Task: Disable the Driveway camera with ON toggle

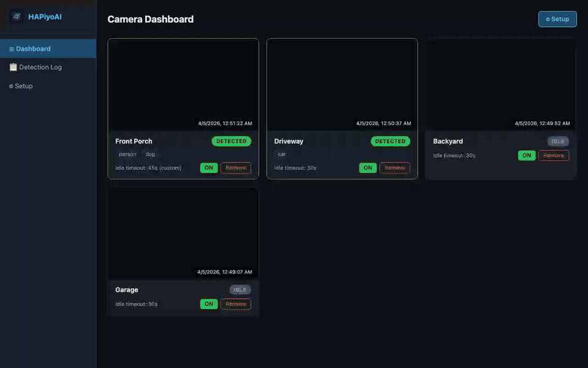Action: point(367,167)
